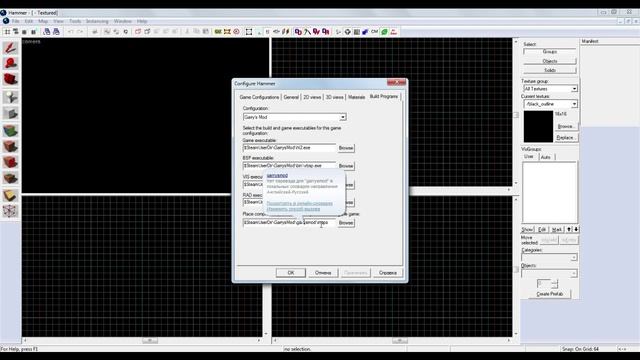Screen dimensions: 640x360
Task: Select the Auto tab under VisGroups
Action: pyautogui.click(x=546, y=157)
